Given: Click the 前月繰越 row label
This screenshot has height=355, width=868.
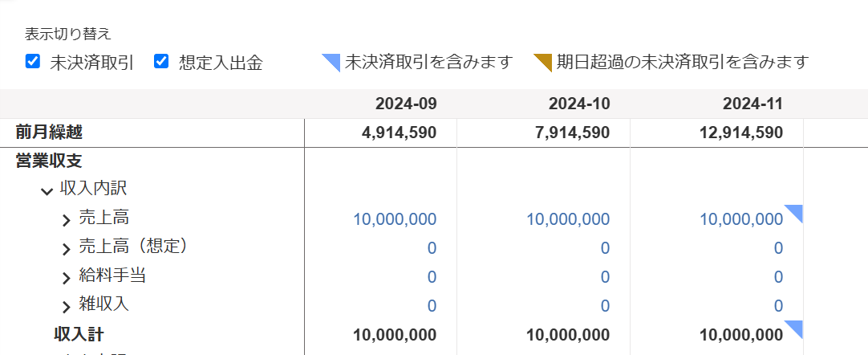Looking at the screenshot, I should [x=49, y=132].
